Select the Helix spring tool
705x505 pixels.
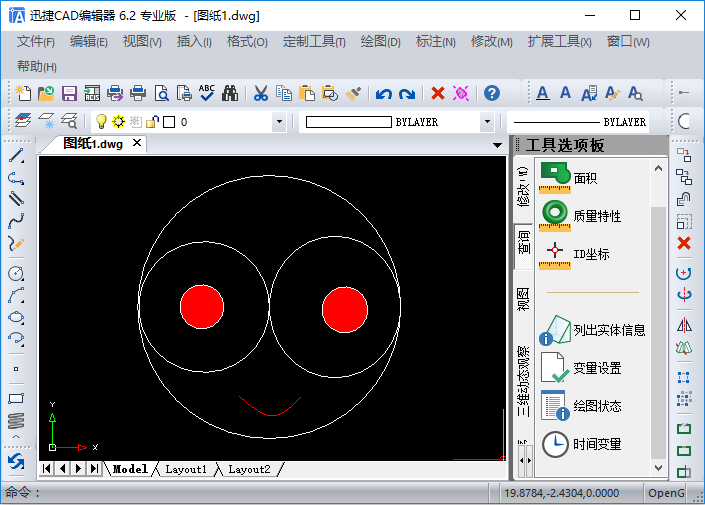(x=16, y=420)
